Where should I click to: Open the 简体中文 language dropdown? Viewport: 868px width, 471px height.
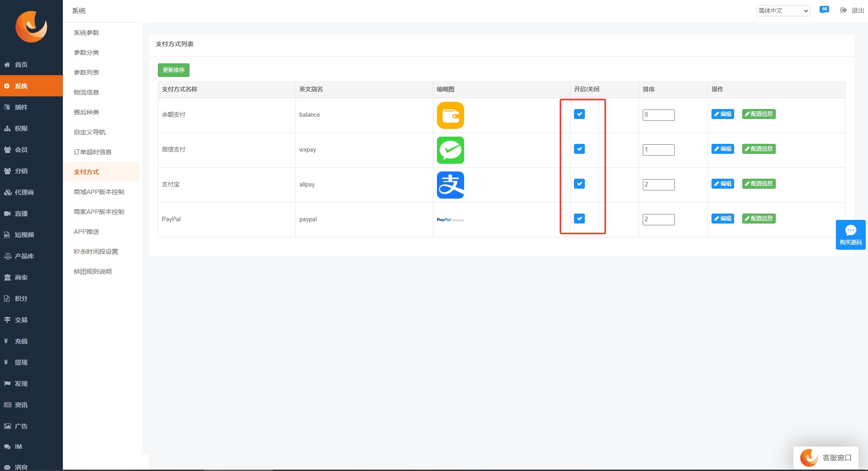783,10
